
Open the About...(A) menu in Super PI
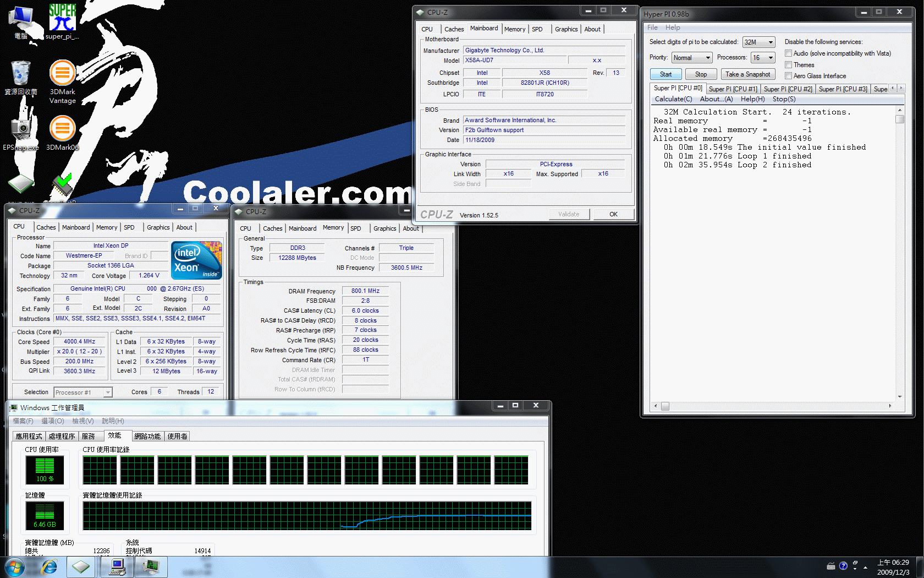716,99
